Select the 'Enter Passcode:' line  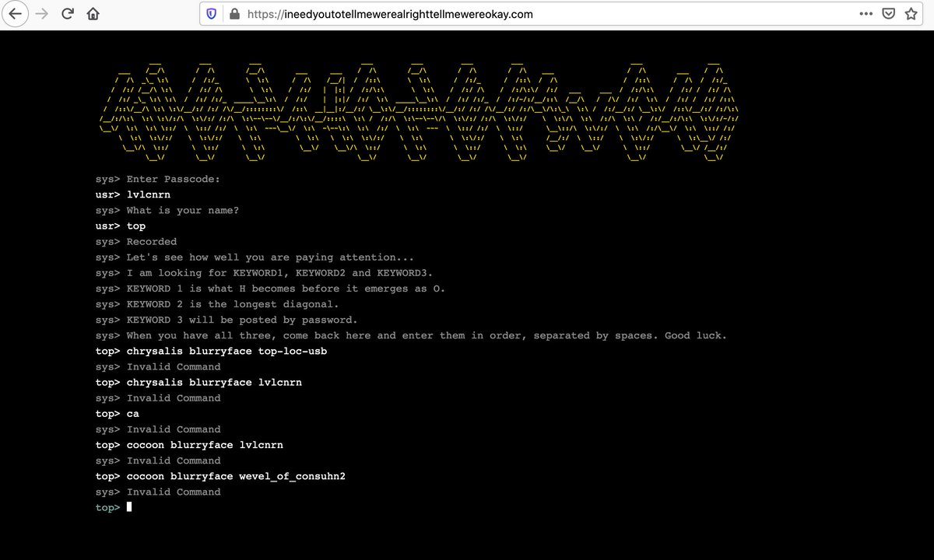click(x=158, y=179)
